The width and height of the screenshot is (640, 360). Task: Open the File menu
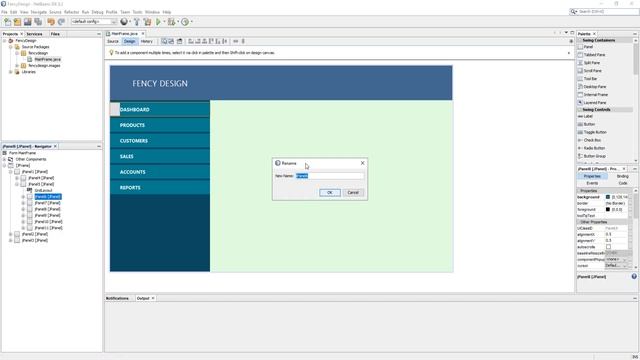click(x=4, y=12)
